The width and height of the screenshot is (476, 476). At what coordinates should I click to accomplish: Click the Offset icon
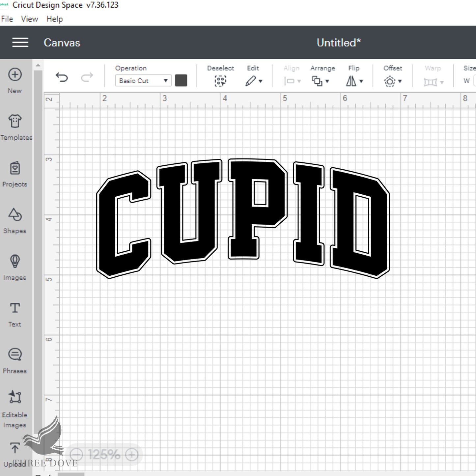pyautogui.click(x=390, y=81)
